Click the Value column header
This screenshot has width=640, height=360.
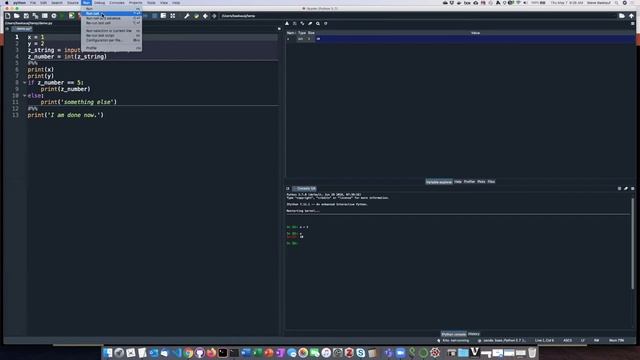click(x=475, y=33)
